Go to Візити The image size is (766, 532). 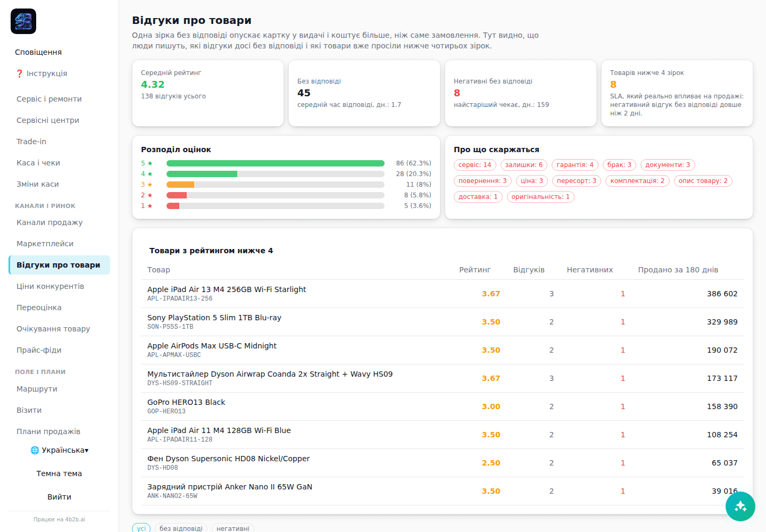click(59, 410)
